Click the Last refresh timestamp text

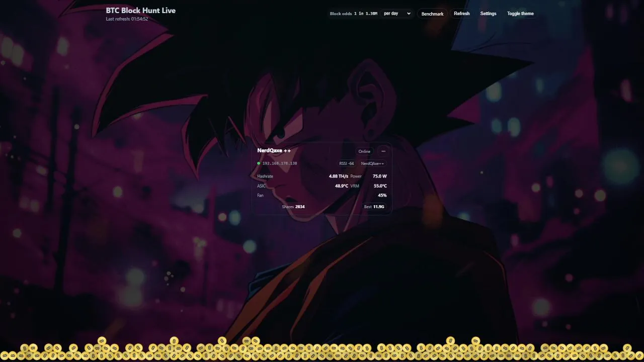pos(127,19)
